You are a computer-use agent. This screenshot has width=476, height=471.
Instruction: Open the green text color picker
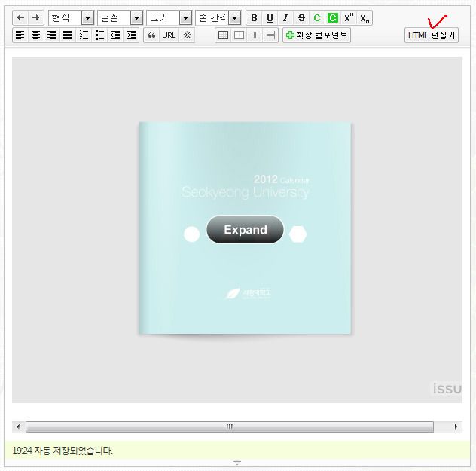click(x=317, y=18)
